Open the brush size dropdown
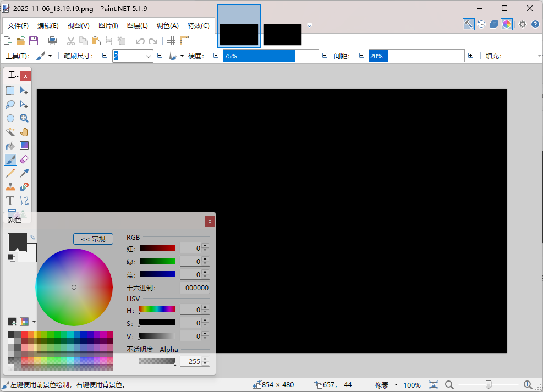This screenshot has width=543, height=392. pos(148,56)
